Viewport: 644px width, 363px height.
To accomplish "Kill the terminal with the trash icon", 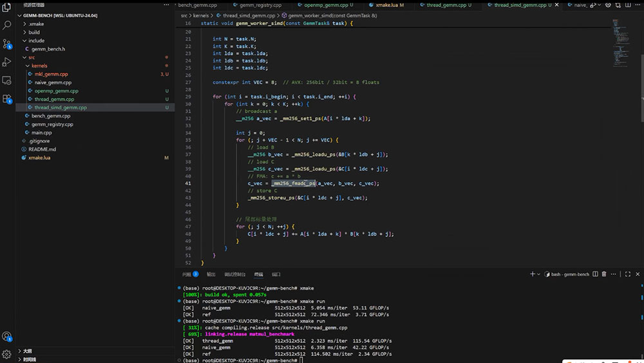I will click(x=604, y=274).
